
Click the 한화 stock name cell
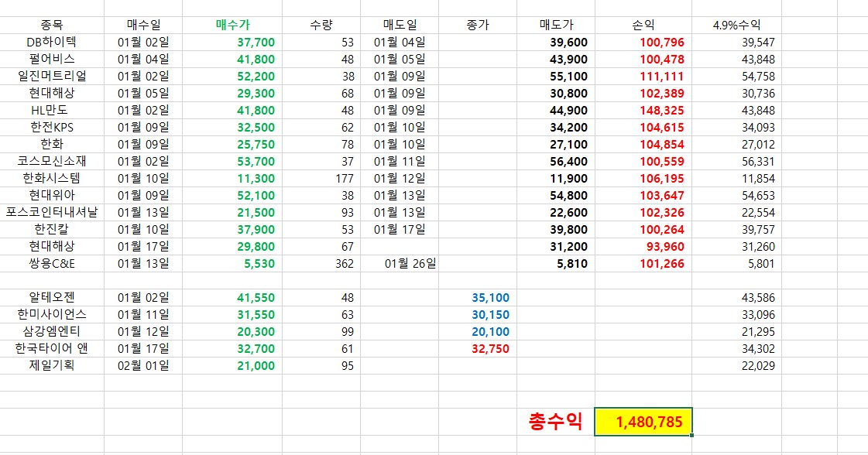click(x=51, y=145)
